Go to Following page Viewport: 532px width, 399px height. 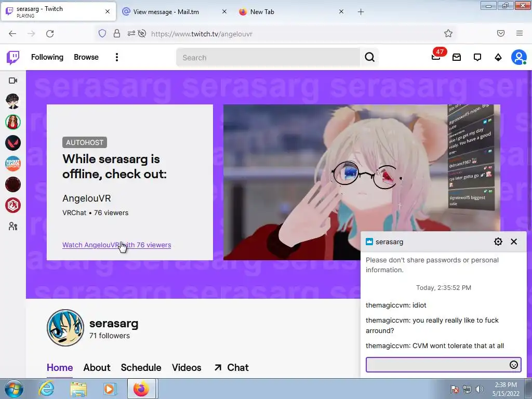47,57
